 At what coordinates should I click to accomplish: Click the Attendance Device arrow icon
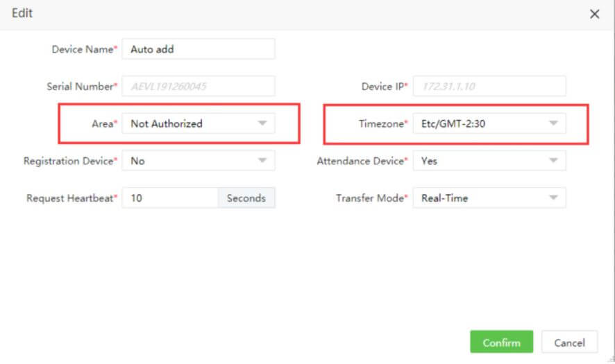553,161
